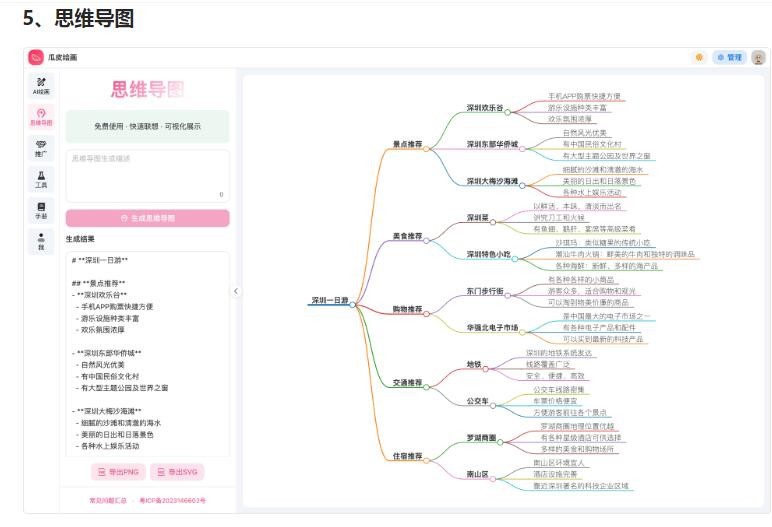Click leaf 各种海鲜：新鲜、多样的海产品
772x527 pixels.
(x=607, y=265)
